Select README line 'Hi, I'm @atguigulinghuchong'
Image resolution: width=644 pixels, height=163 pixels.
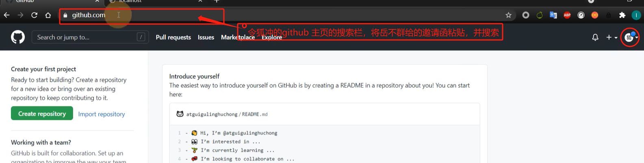pos(239,133)
